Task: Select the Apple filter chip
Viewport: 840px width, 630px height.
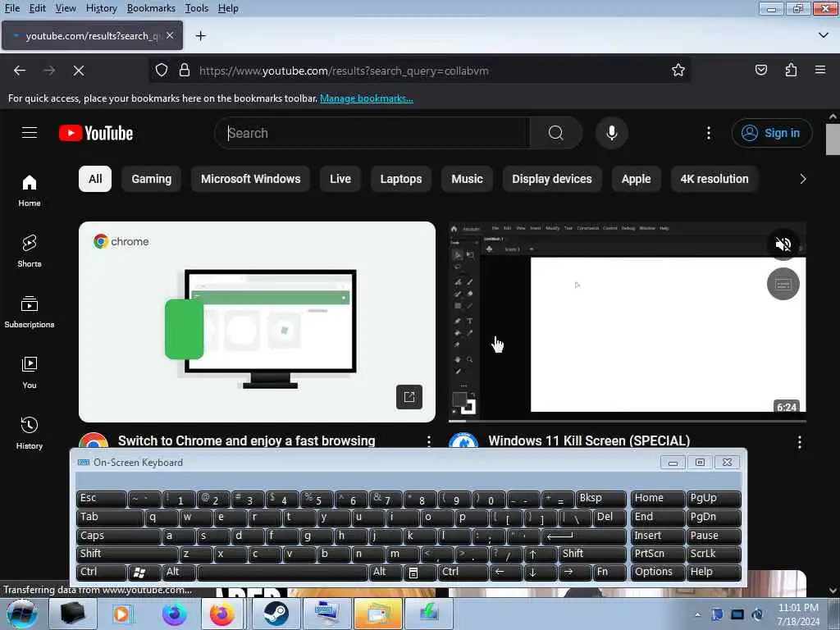Action: point(636,179)
